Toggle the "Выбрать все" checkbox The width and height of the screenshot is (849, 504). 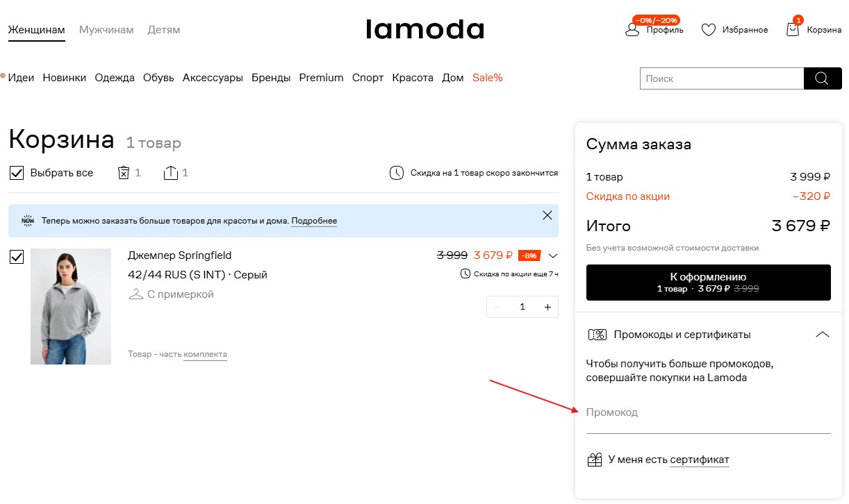click(17, 173)
